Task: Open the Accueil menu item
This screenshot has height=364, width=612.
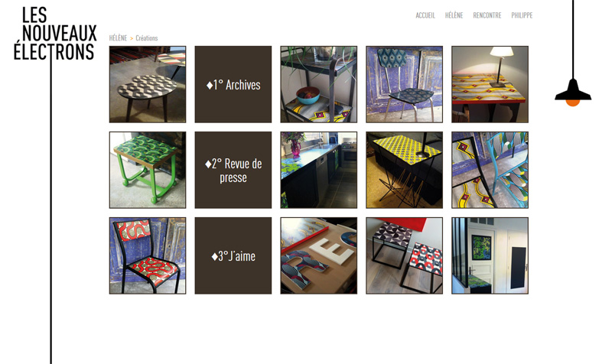Action: point(425,15)
